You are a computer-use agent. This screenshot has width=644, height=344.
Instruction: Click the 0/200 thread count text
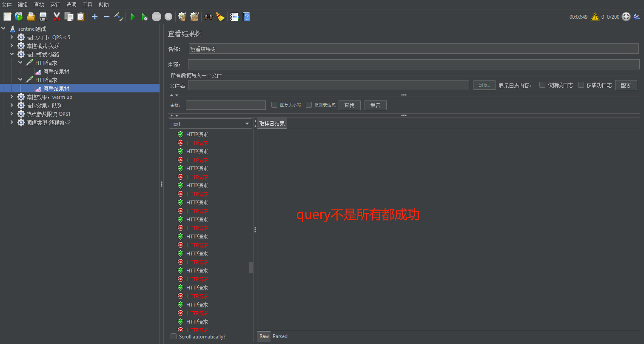coord(613,17)
